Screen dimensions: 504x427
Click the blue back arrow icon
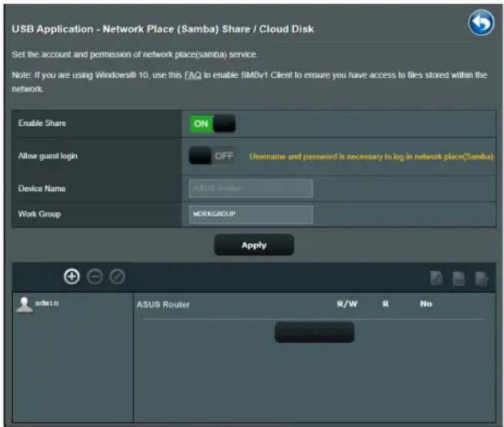[481, 23]
